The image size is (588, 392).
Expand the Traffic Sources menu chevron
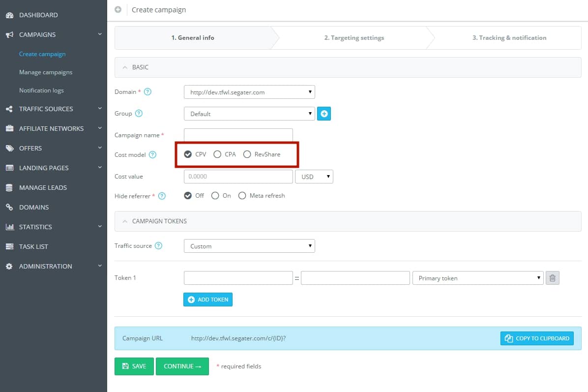point(100,108)
